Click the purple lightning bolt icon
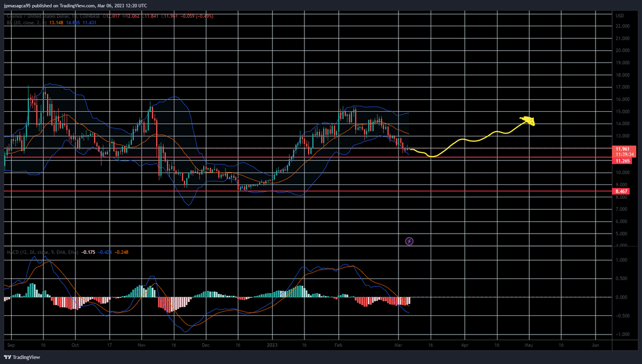Screen dimensions: 642x364 pos(409,241)
